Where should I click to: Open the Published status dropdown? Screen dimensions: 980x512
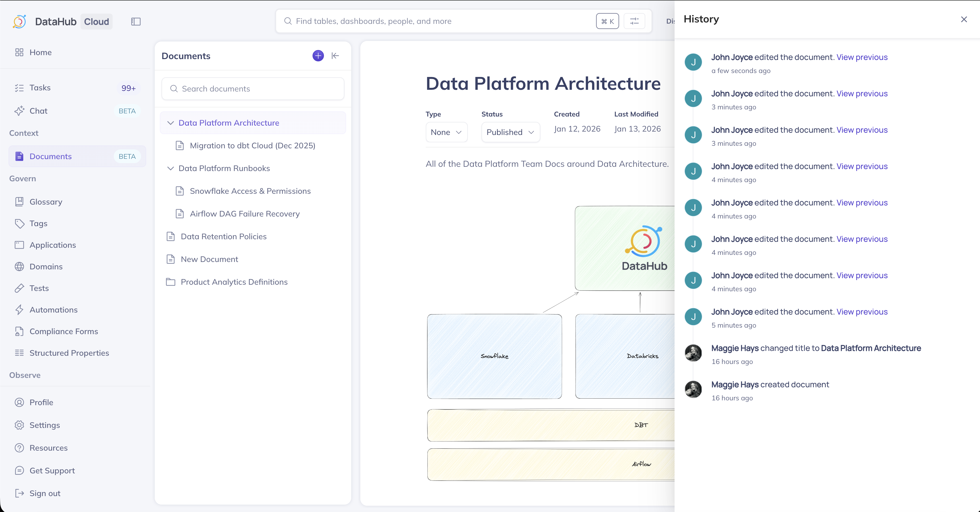click(x=510, y=132)
